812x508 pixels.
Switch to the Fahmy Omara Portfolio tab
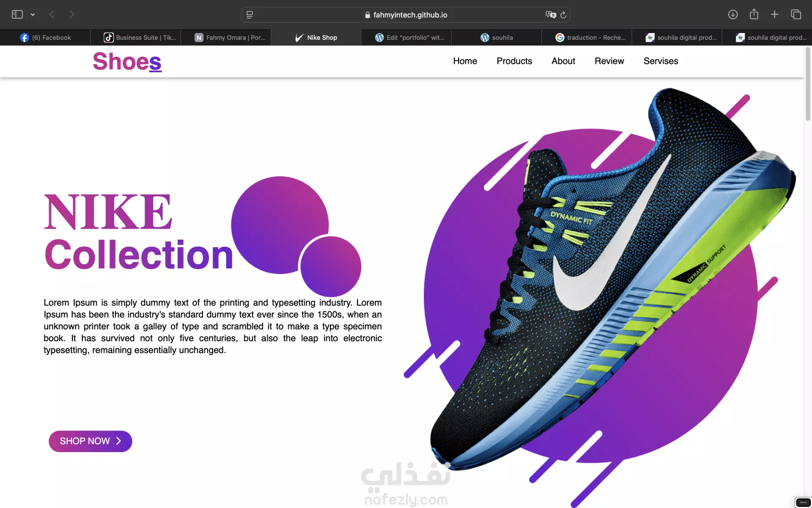coord(226,38)
